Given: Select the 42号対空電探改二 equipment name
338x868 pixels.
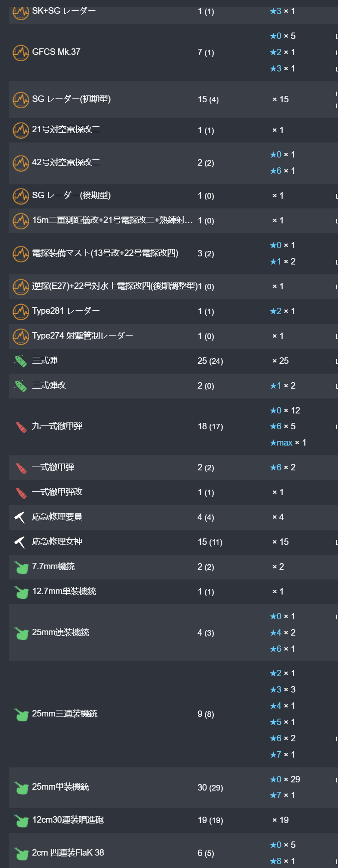Looking at the screenshot, I should (66, 162).
